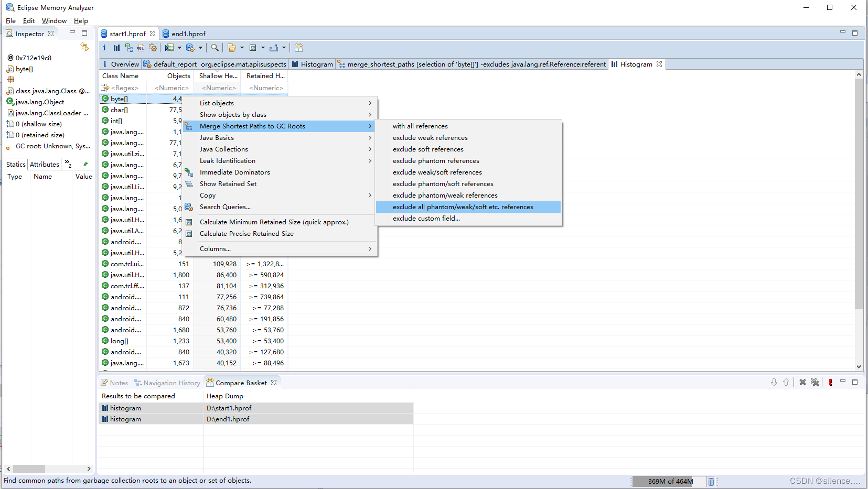Image resolution: width=868 pixels, height=489 pixels.
Task: Open Search Queries... entry
Action: click(279, 207)
